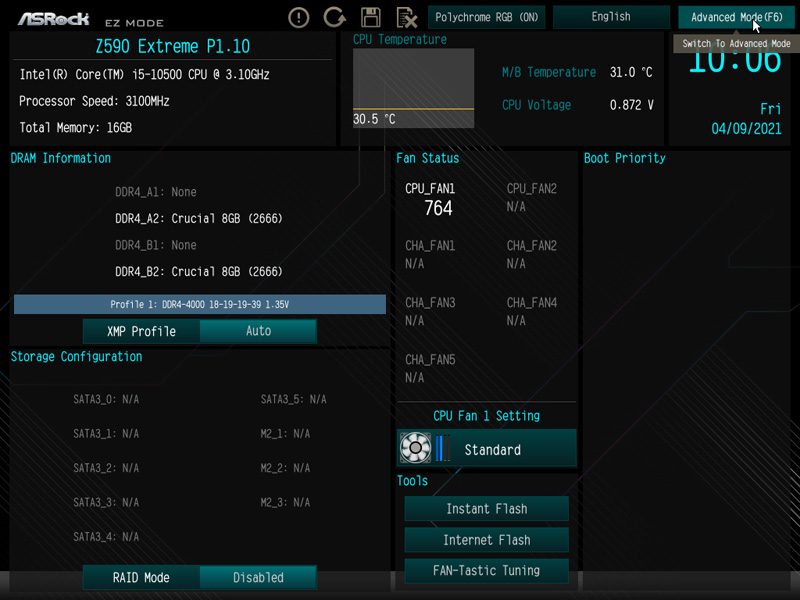Open FAN-Tastic Tuning tool
This screenshot has width=800, height=600.
click(487, 570)
